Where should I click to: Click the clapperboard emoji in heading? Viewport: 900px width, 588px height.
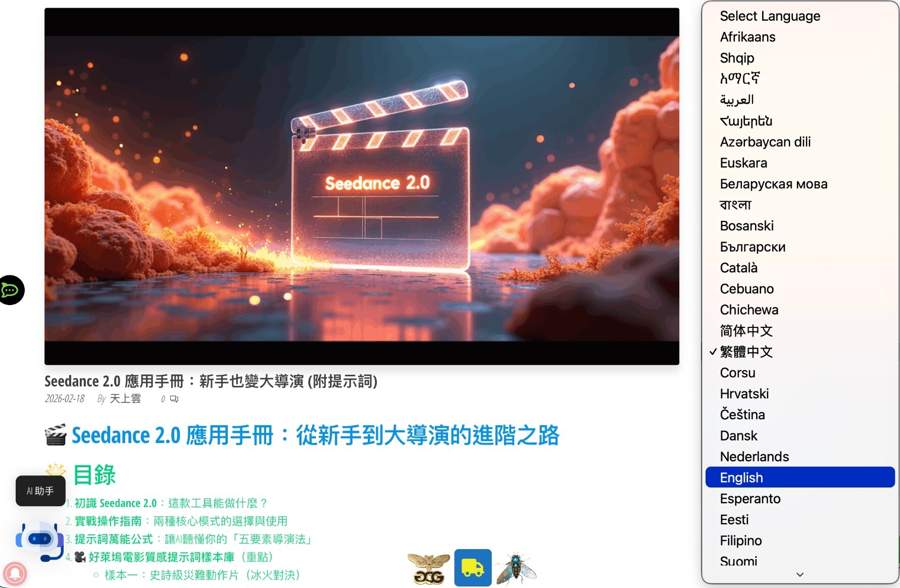click(56, 435)
